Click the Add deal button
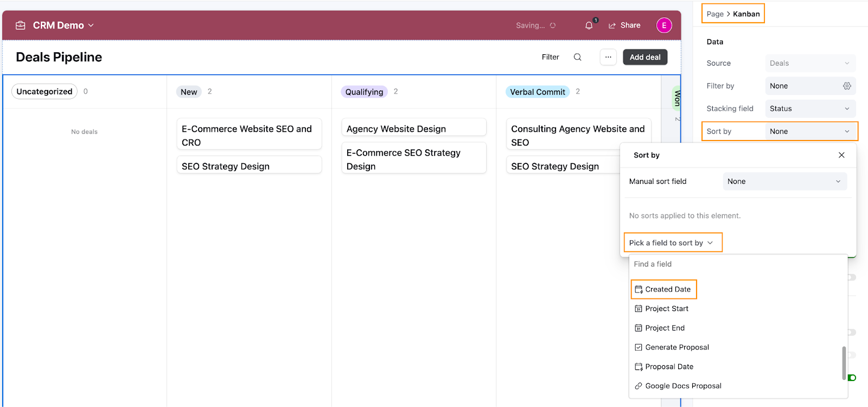868x407 pixels. [x=645, y=57]
